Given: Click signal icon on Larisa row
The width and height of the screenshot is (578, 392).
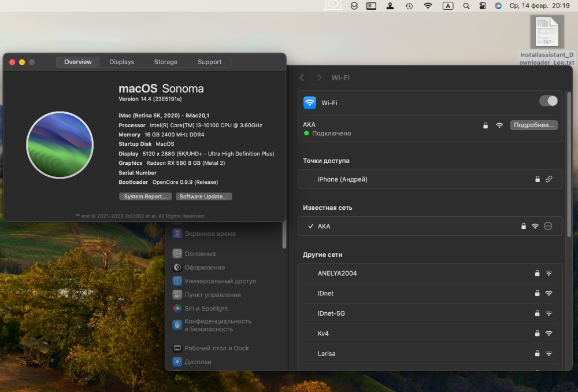Looking at the screenshot, I should click(x=549, y=353).
